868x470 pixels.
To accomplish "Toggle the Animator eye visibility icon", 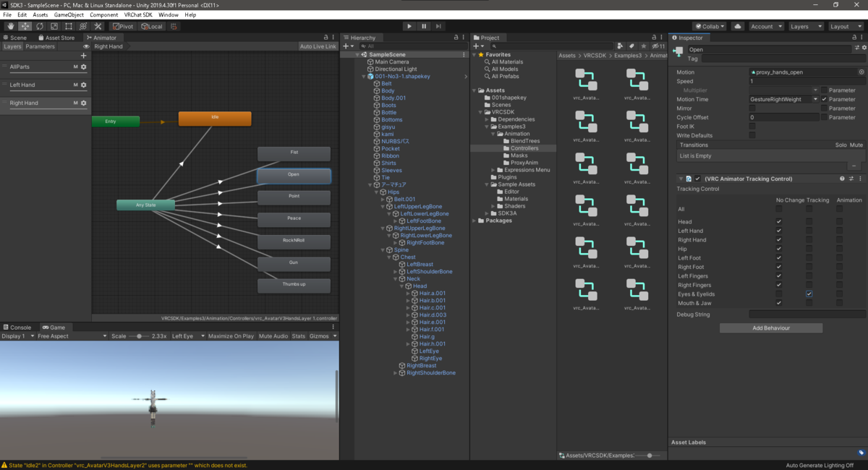I will (86, 46).
